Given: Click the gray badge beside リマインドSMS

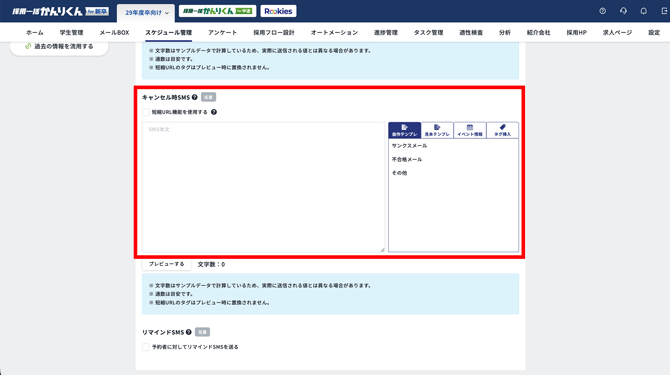Looking at the screenshot, I should (203, 332).
